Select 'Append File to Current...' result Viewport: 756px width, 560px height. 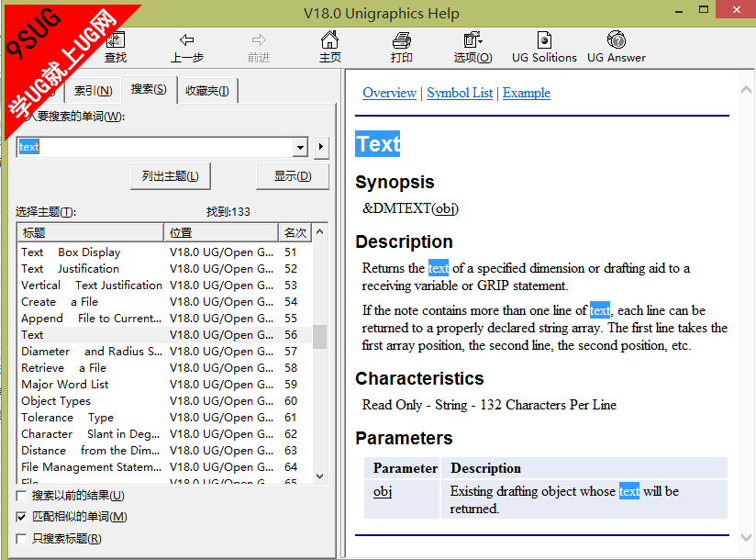click(x=165, y=319)
